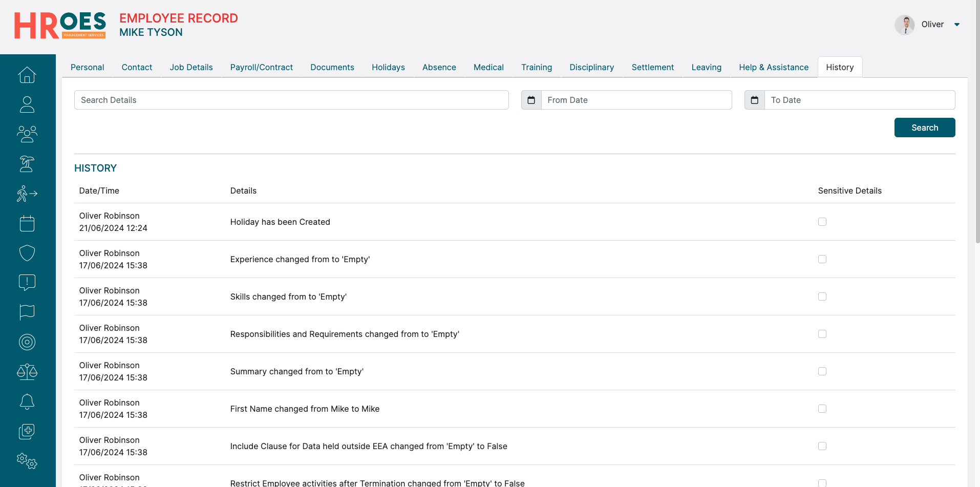980x487 pixels.
Task: Tick sensitive checkbox for Holiday has been Created
Action: [x=822, y=222]
